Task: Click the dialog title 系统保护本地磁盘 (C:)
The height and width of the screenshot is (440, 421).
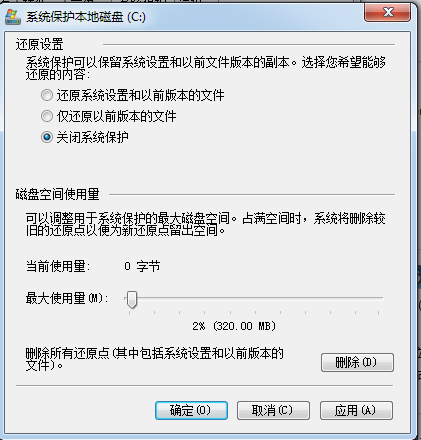Action: [86, 17]
